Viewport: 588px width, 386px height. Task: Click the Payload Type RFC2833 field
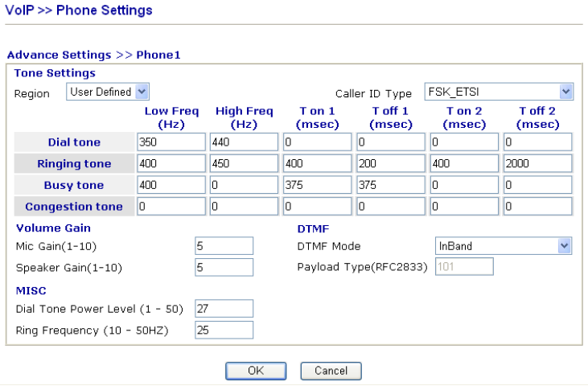pos(464,267)
